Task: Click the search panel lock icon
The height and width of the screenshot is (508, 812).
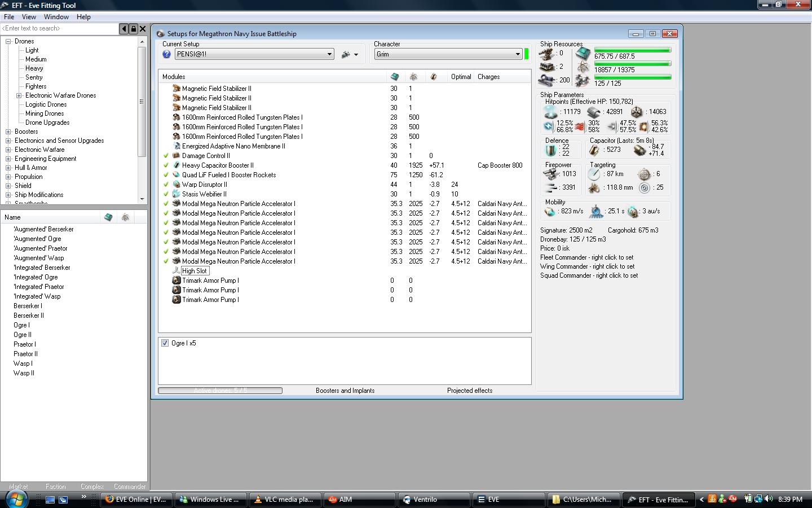Action: point(134,29)
